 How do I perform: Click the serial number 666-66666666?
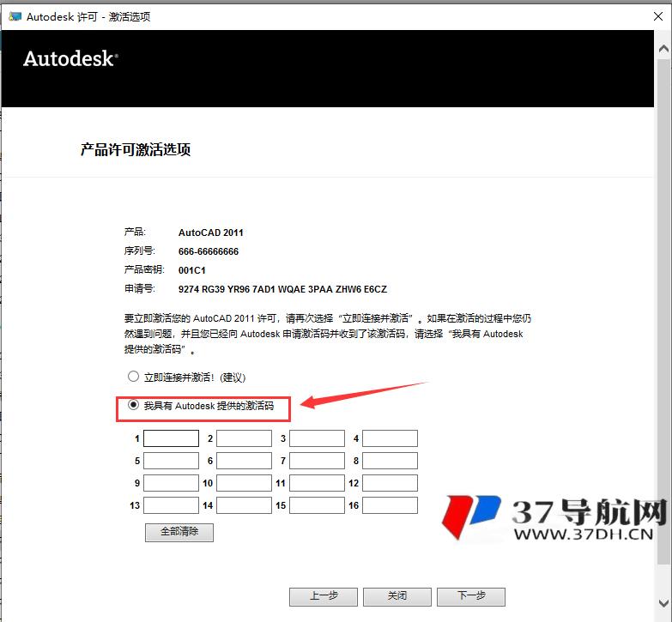pos(209,251)
